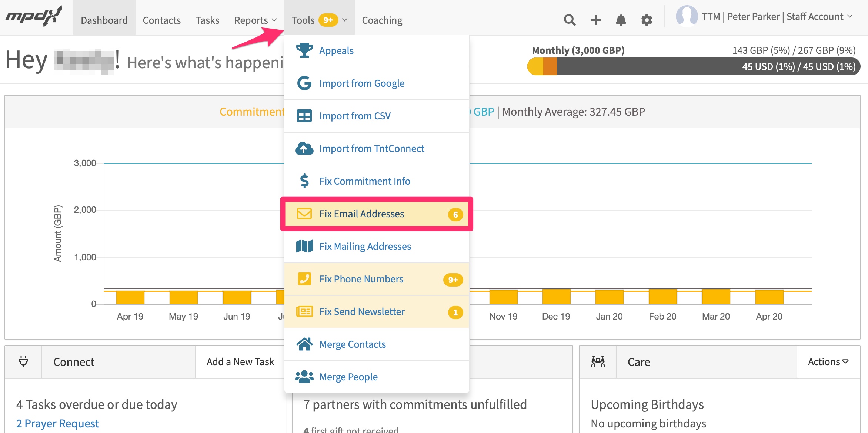
Task: Select Appeals from Tools menu
Action: (x=377, y=51)
